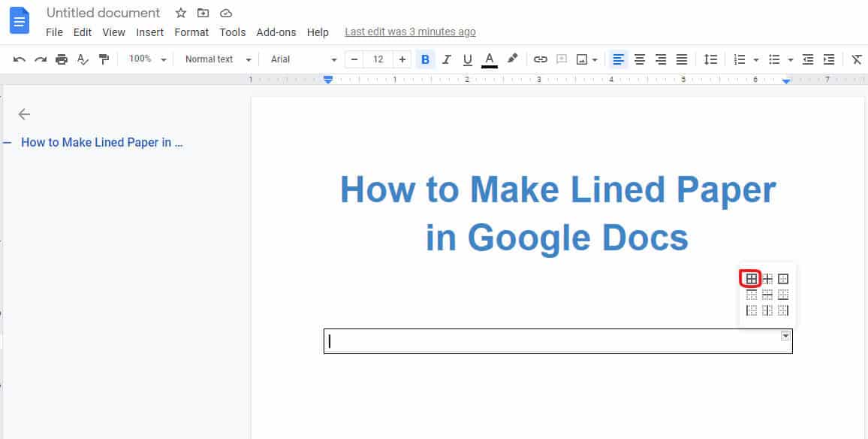Image resolution: width=868 pixels, height=439 pixels.
Task: Click the font size field showing 12
Action: [x=378, y=59]
